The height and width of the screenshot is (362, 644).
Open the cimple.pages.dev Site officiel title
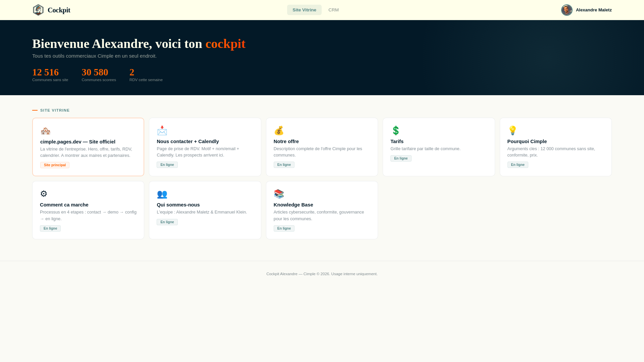tap(78, 142)
